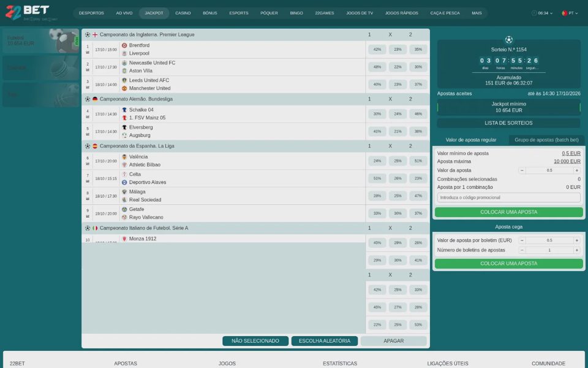Decrease Valor de aposta por boletim
The image size is (588, 368).
(522, 240)
